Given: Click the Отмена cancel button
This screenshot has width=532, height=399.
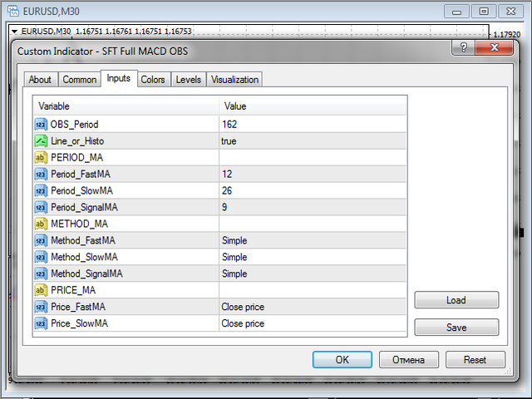Looking at the screenshot, I should point(408,360).
